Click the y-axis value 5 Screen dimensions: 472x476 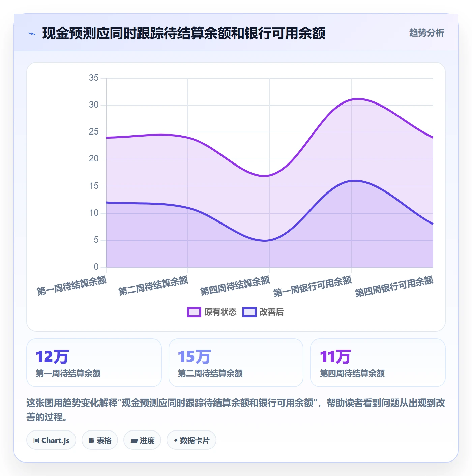coord(96,240)
